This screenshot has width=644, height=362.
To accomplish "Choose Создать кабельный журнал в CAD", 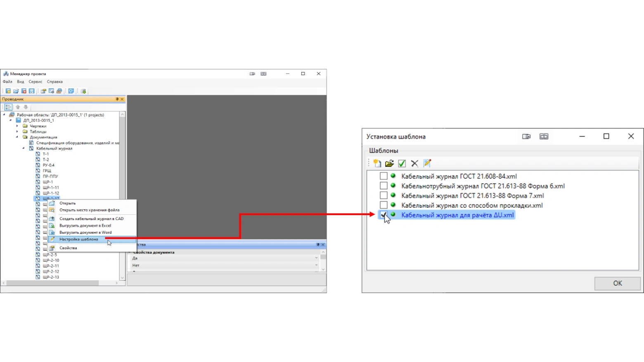I will (91, 219).
